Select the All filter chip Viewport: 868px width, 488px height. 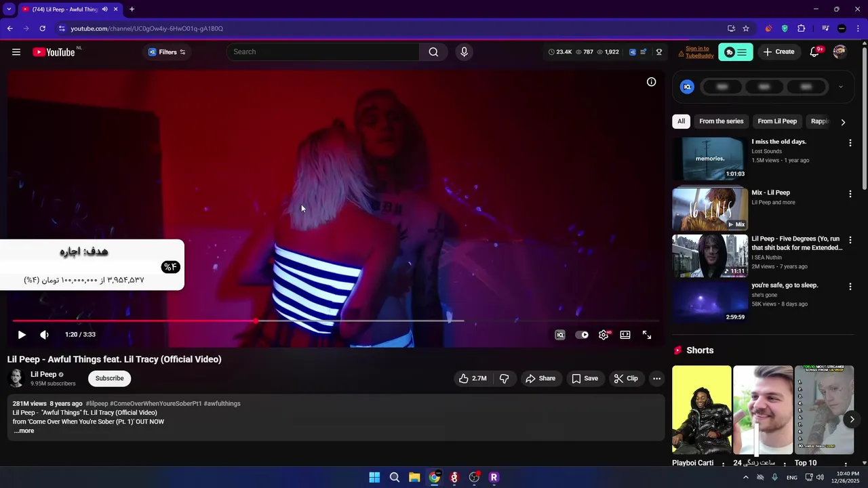(681, 121)
